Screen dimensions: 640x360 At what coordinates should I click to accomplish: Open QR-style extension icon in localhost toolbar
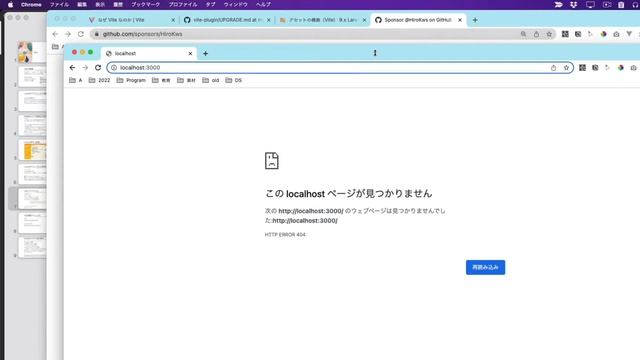click(582, 68)
